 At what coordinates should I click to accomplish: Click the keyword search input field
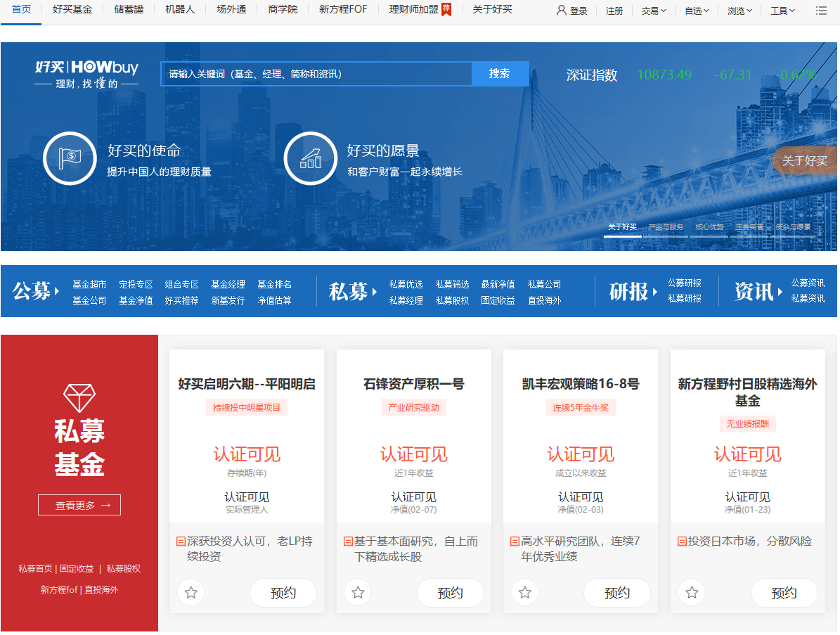point(315,74)
